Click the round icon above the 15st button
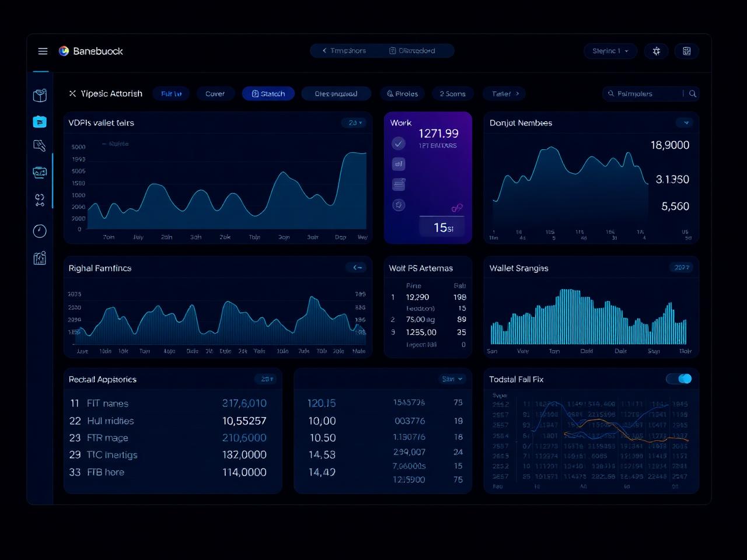The width and height of the screenshot is (747, 560). (x=399, y=205)
